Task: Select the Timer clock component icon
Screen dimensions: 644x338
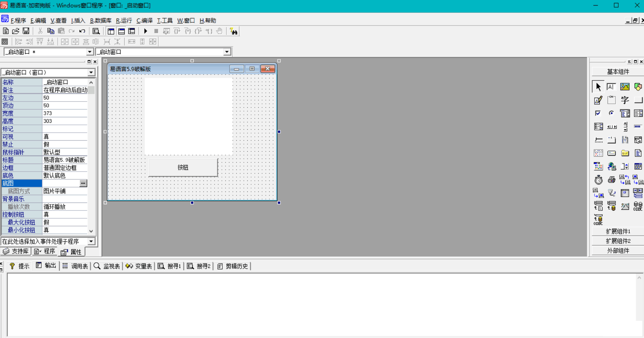Action: (x=598, y=180)
